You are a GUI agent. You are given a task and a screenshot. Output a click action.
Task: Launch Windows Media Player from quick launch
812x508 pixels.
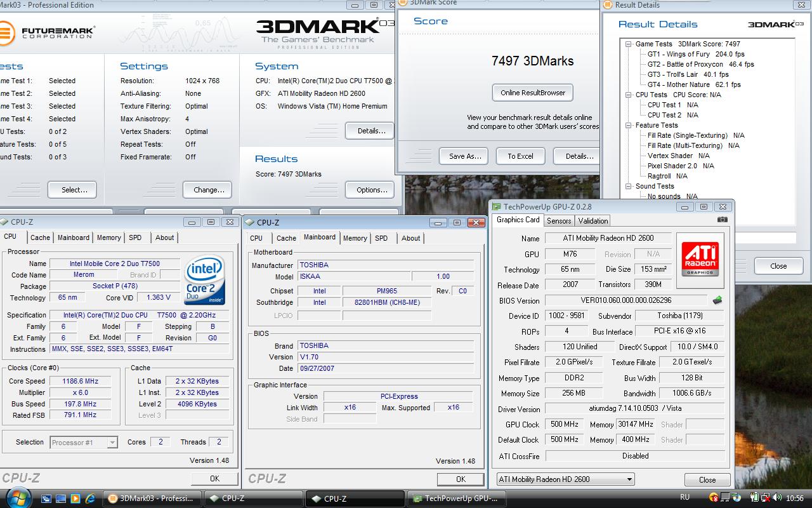click(76, 498)
